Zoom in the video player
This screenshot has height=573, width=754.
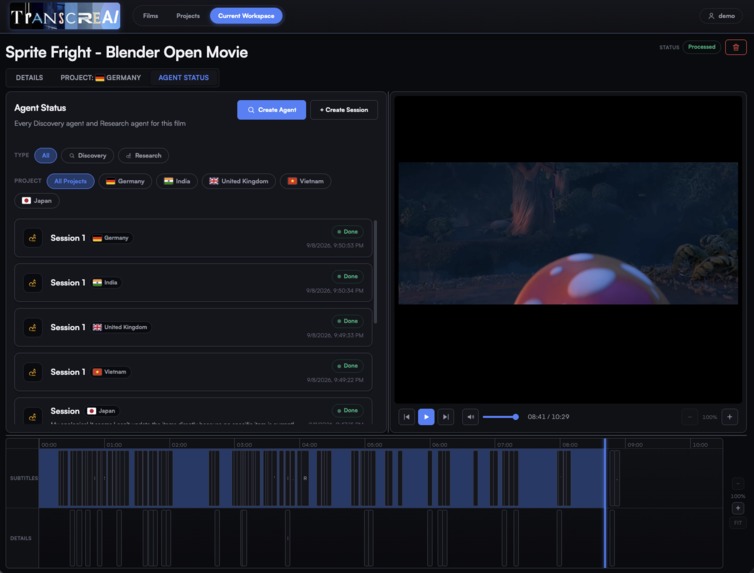pos(729,417)
